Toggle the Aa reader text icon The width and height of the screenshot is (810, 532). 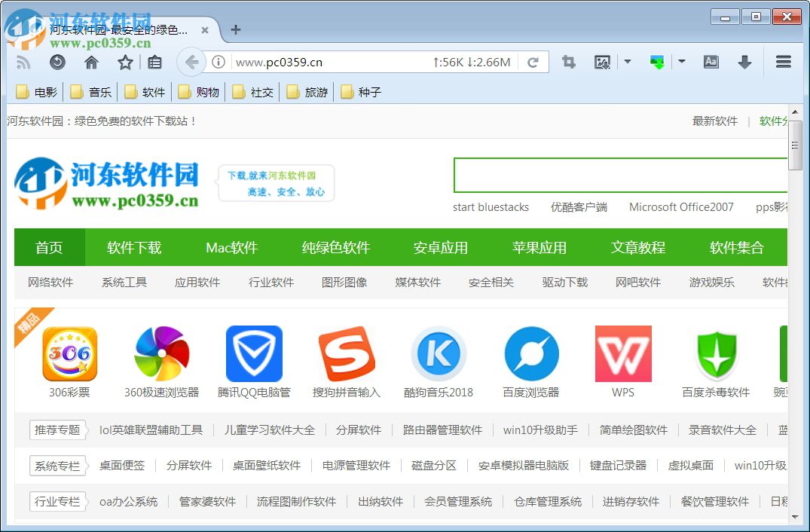(711, 62)
